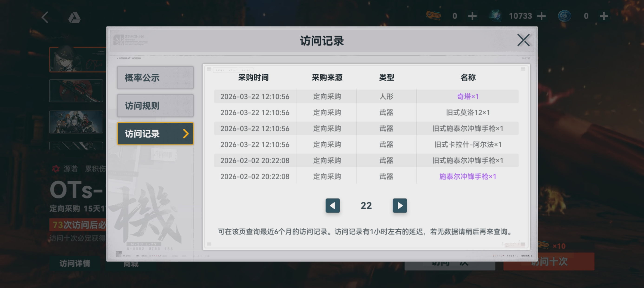Go to the previous records page
The height and width of the screenshot is (288, 644).
point(332,206)
